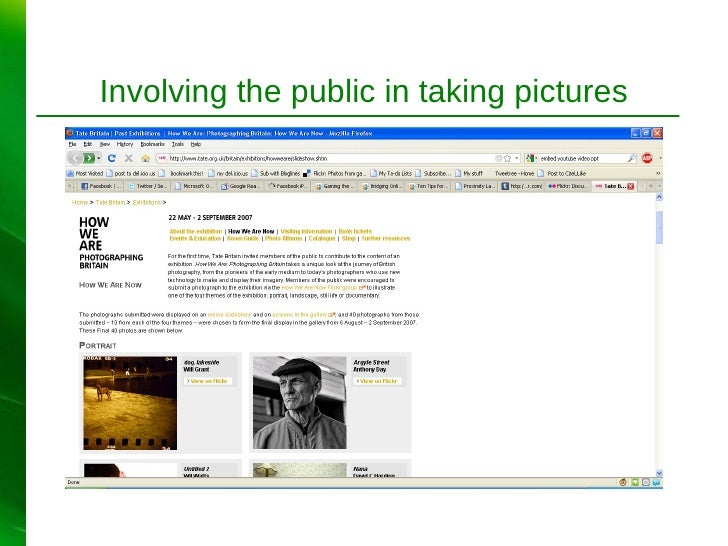This screenshot has width=728, height=546.
Task: Open the search engine selector dropdown
Action: click(x=532, y=158)
